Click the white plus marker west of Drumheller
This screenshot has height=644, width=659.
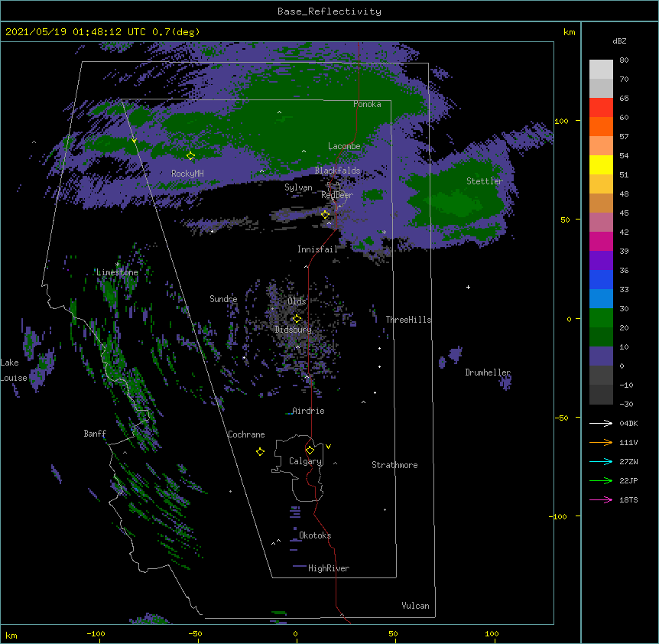[x=468, y=287]
